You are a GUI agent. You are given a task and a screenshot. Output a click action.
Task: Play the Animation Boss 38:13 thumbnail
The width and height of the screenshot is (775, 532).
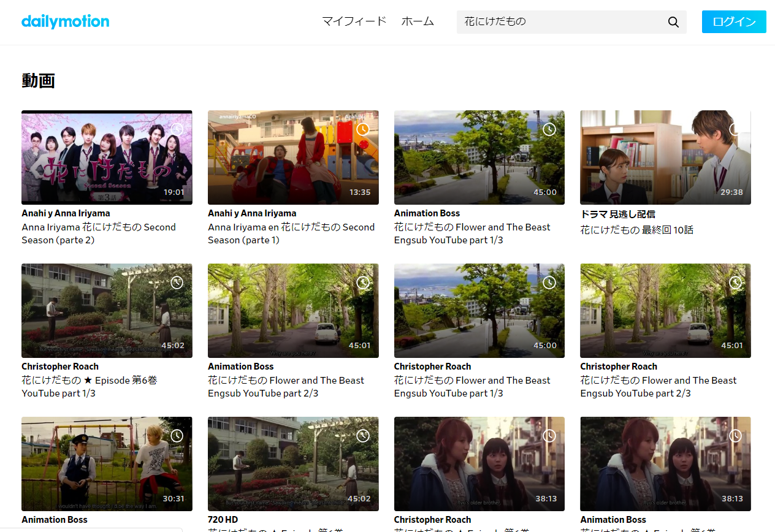point(665,464)
